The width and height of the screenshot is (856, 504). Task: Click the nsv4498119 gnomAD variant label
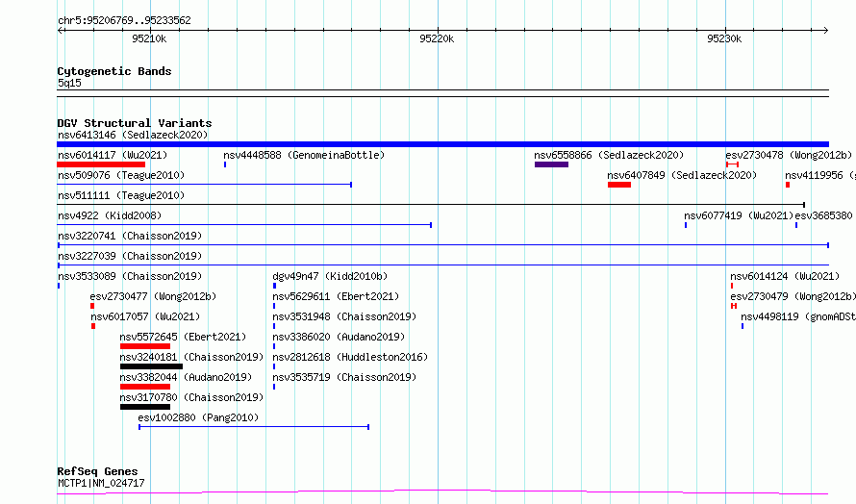[798, 316]
